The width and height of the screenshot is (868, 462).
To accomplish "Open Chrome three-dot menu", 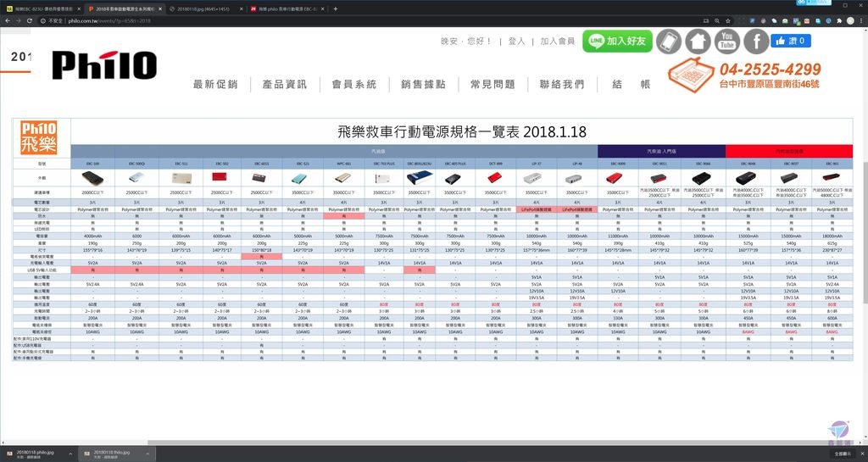I will (x=862, y=20).
